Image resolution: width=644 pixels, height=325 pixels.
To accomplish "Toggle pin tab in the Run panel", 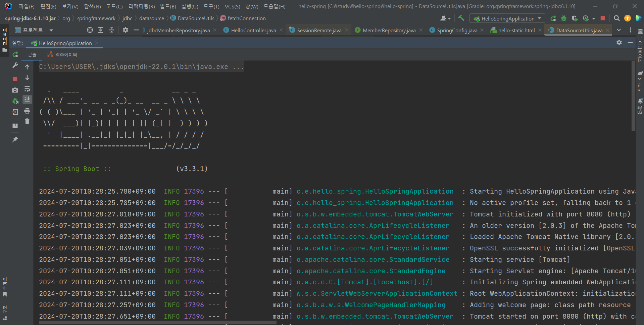I will pos(15,139).
